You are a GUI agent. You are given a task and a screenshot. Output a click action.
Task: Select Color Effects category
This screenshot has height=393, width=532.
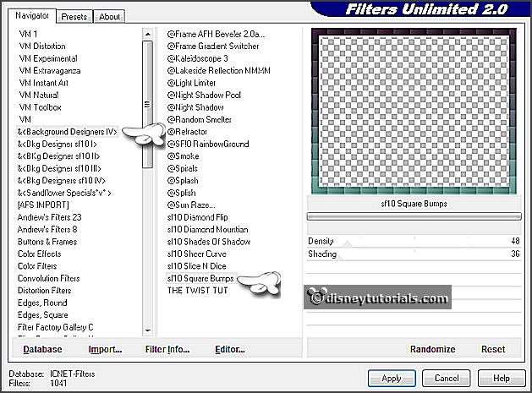point(40,254)
